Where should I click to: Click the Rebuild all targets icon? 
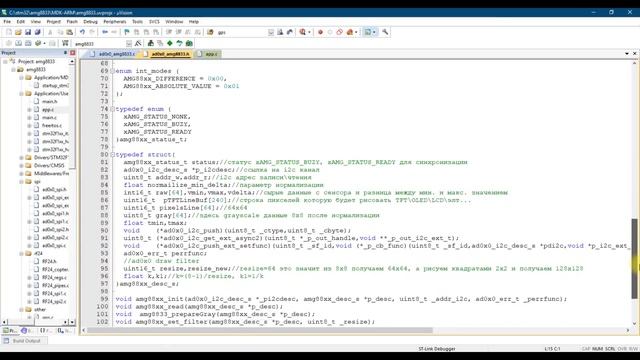[x=28, y=43]
